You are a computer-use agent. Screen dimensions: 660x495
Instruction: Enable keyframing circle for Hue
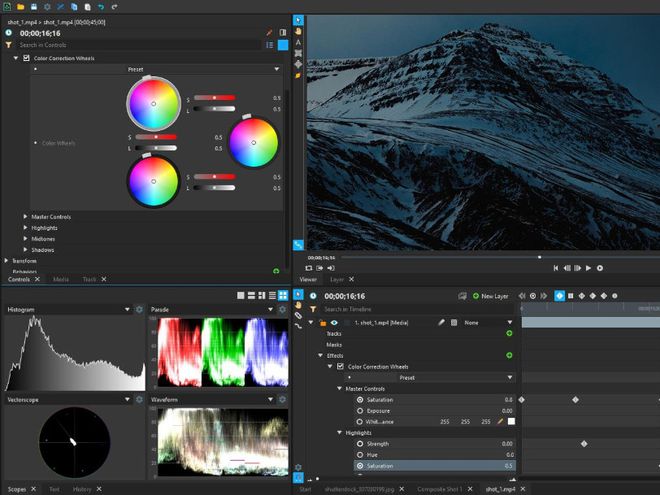click(360, 455)
